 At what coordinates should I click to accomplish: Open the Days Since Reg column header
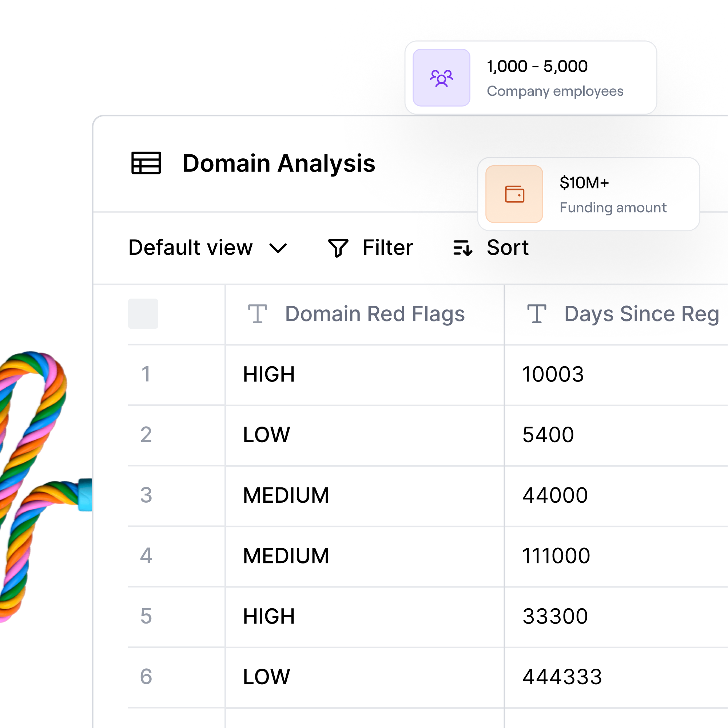click(641, 314)
